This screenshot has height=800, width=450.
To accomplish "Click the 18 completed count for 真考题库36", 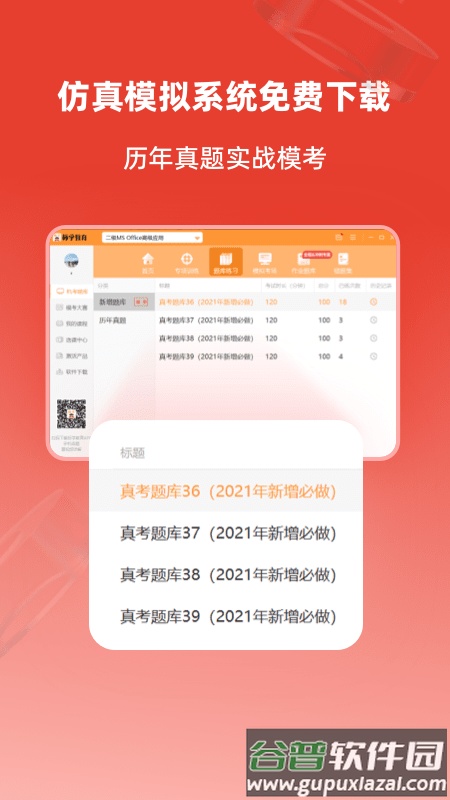I will (343, 302).
